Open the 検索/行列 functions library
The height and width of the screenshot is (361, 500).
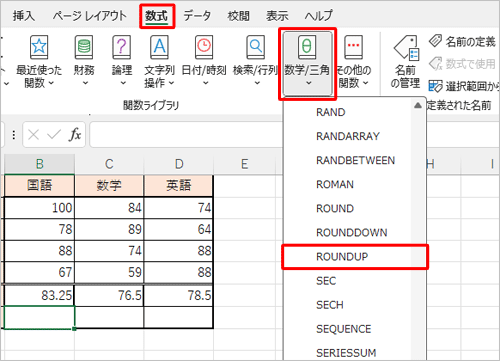255,60
